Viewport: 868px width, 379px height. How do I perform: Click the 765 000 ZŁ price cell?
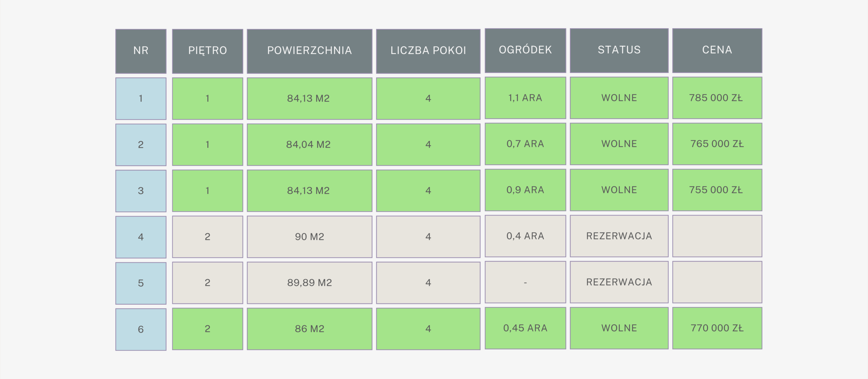point(717,144)
